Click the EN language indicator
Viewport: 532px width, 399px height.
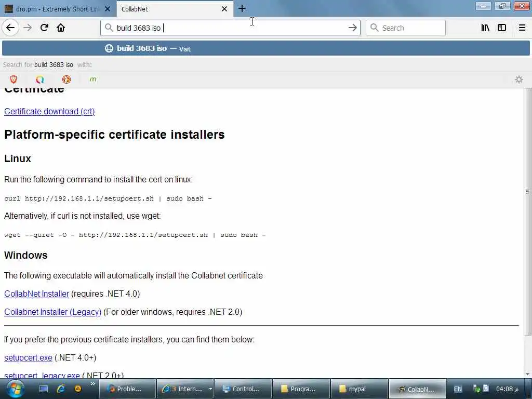tap(458, 389)
